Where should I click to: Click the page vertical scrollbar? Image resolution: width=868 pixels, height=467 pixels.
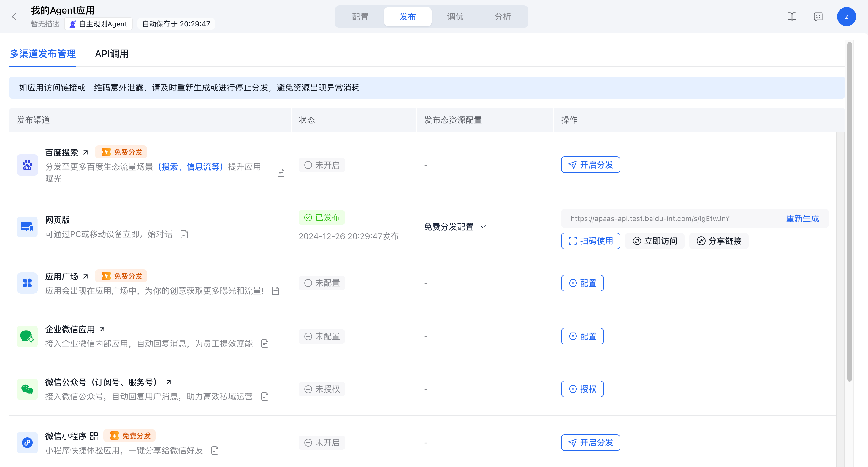850,212
